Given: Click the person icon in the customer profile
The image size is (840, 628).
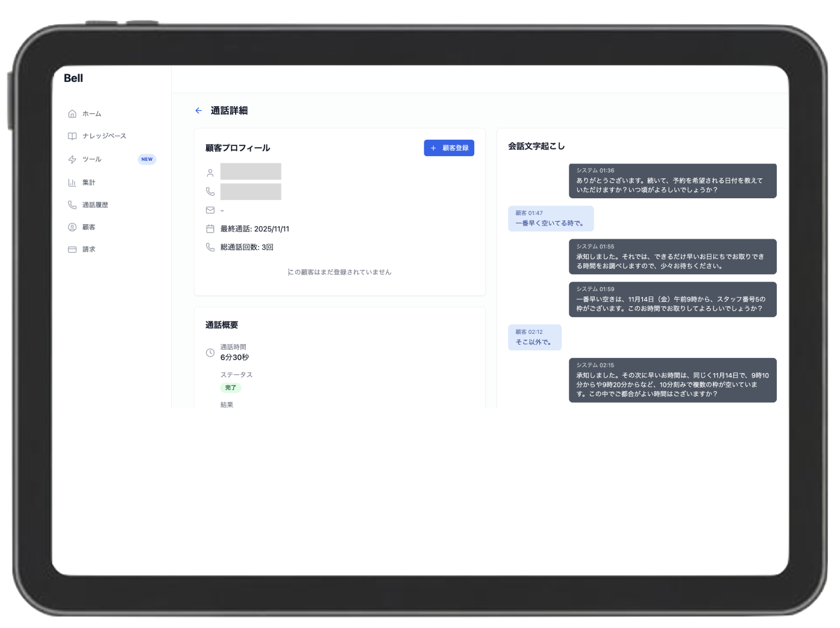Looking at the screenshot, I should tap(210, 172).
